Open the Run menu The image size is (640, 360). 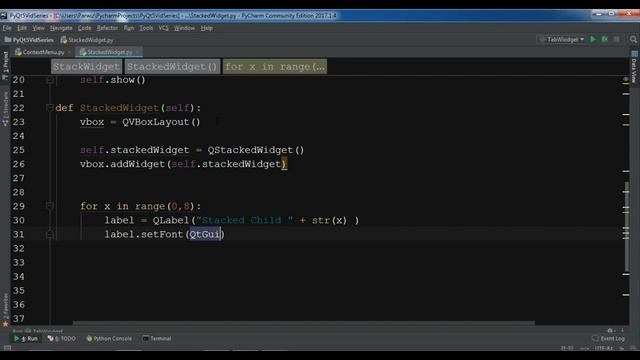pos(129,28)
